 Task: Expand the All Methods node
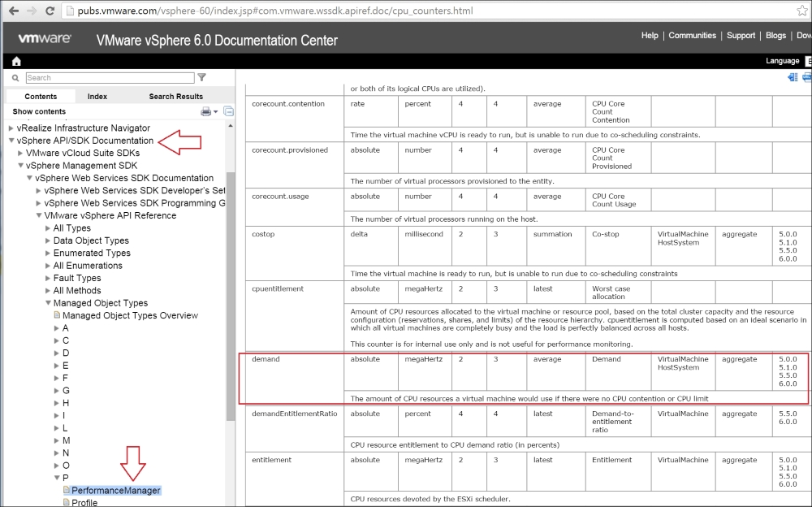(x=48, y=290)
